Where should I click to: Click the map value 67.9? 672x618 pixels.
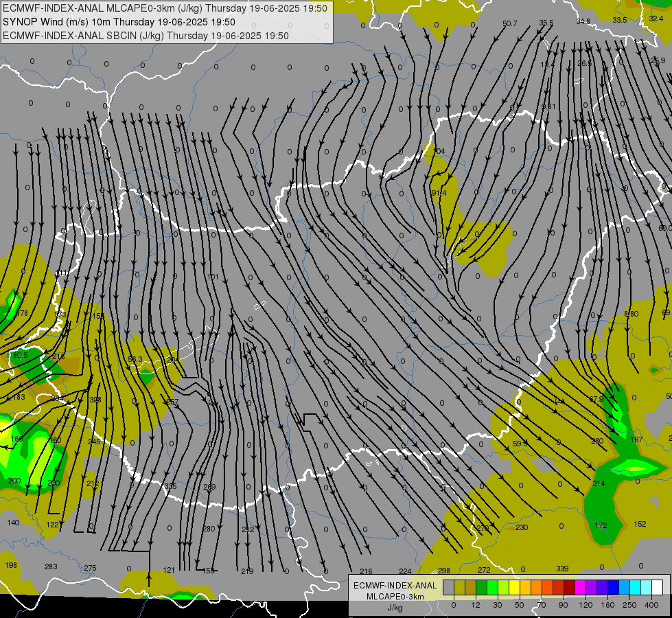click(x=596, y=399)
